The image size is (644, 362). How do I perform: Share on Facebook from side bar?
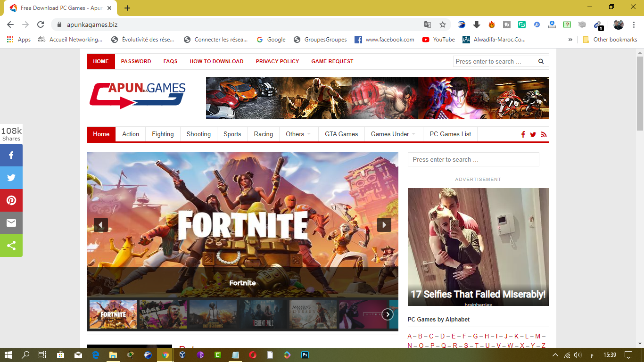(x=11, y=155)
